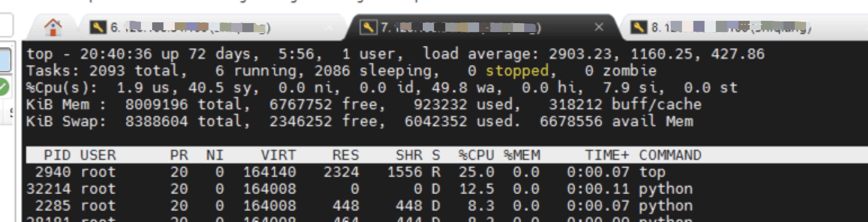The width and height of the screenshot is (868, 222).
Task: Click the USER column header
Action: pos(98,155)
